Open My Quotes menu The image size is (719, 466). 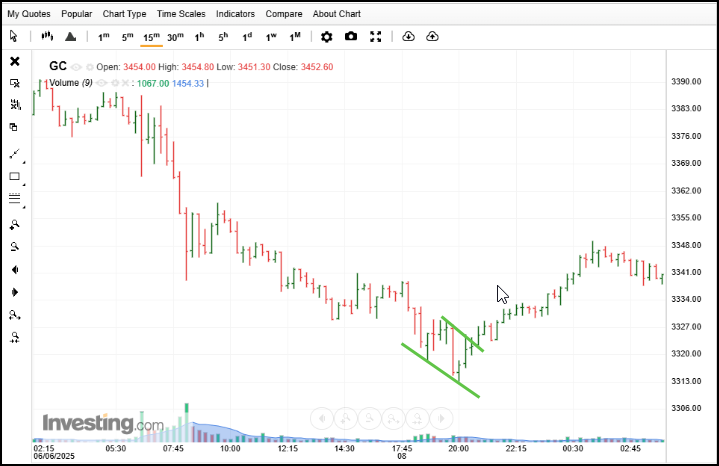coord(29,14)
